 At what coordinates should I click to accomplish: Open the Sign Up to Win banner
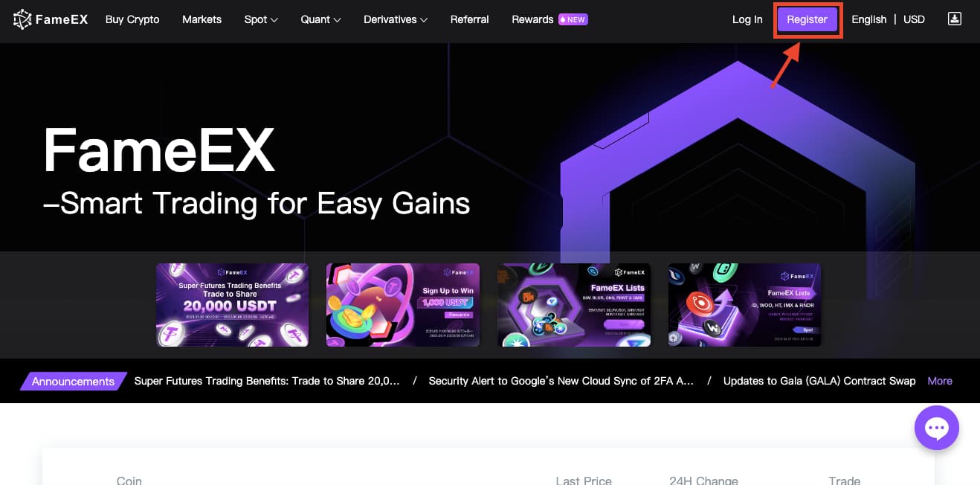(x=403, y=305)
